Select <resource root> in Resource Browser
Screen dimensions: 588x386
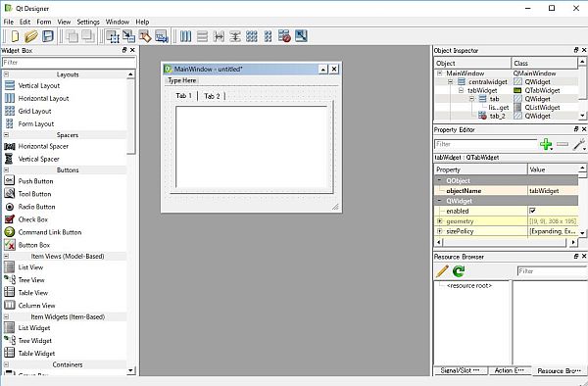click(469, 285)
